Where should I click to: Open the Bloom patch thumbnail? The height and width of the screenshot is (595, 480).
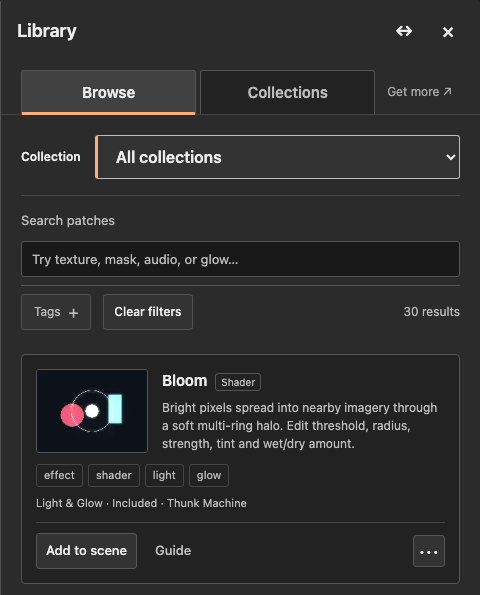[92, 411]
